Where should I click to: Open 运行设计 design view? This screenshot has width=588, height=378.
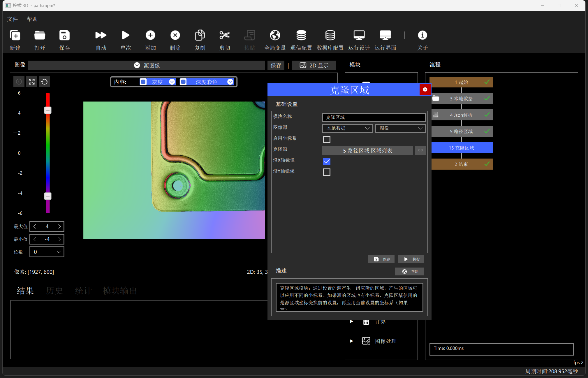point(359,35)
